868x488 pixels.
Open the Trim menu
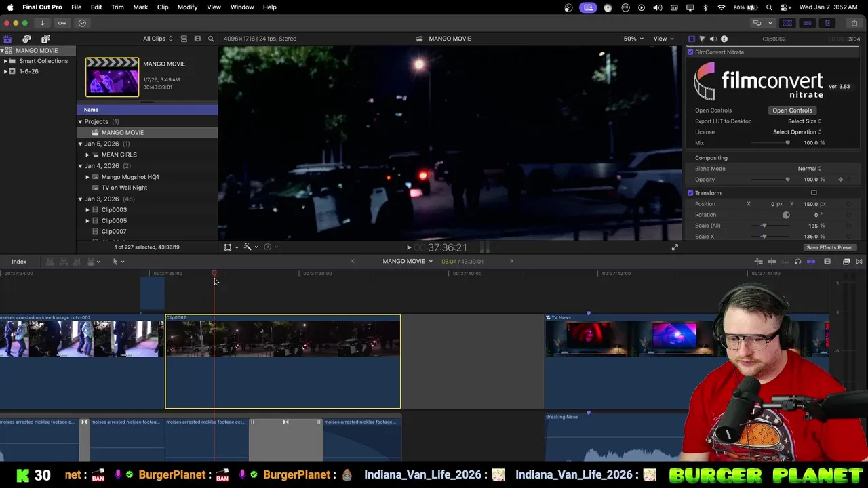[117, 7]
